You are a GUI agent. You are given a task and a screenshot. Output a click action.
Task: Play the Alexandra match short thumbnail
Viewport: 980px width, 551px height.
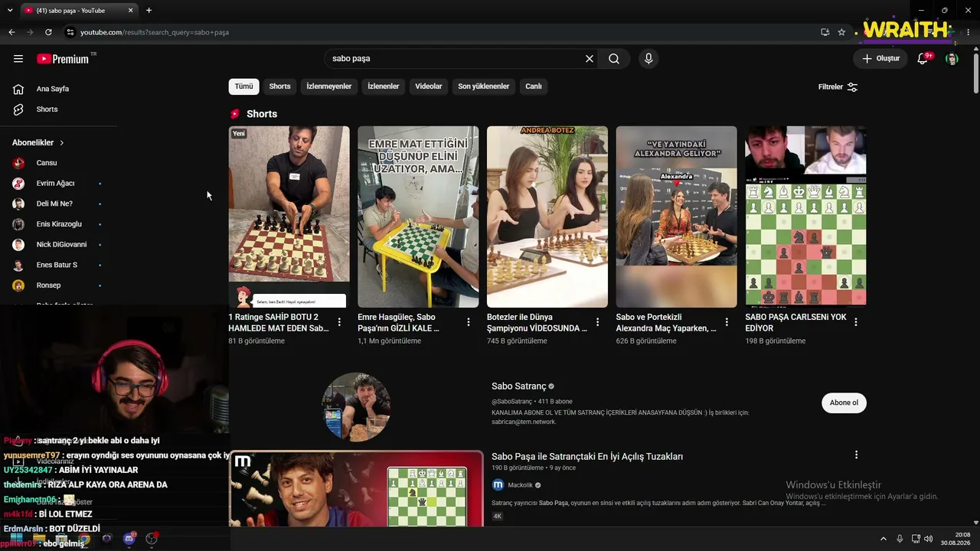pos(677,217)
